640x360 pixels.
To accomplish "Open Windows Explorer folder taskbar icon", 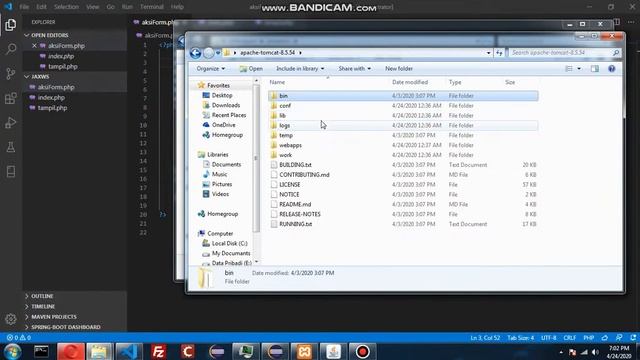I will (x=99, y=351).
